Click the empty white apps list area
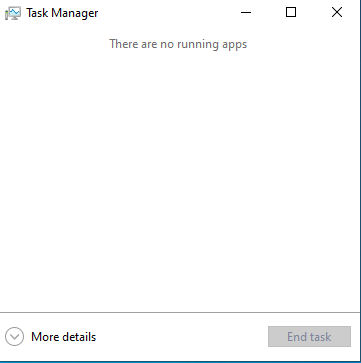The height and width of the screenshot is (363, 361). click(180, 180)
